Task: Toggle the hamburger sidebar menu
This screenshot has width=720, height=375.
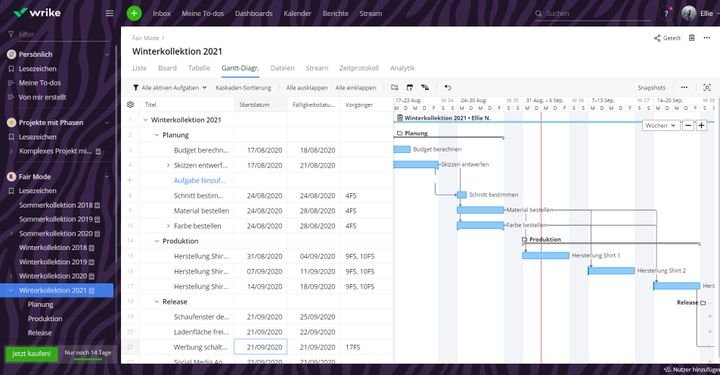Action: click(109, 13)
